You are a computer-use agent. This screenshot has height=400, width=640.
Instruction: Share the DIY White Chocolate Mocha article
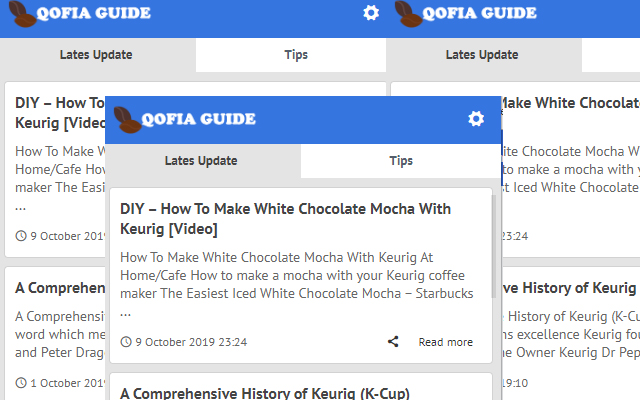(x=393, y=342)
